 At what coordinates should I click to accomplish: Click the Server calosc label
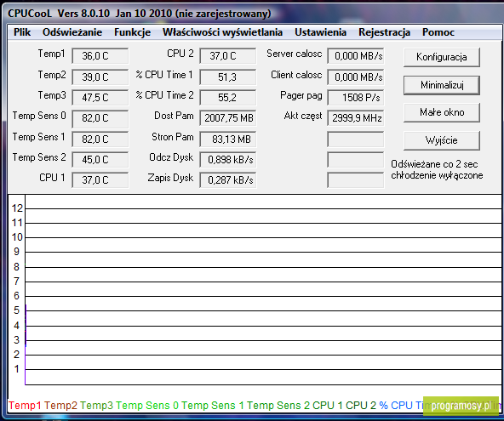coord(294,54)
